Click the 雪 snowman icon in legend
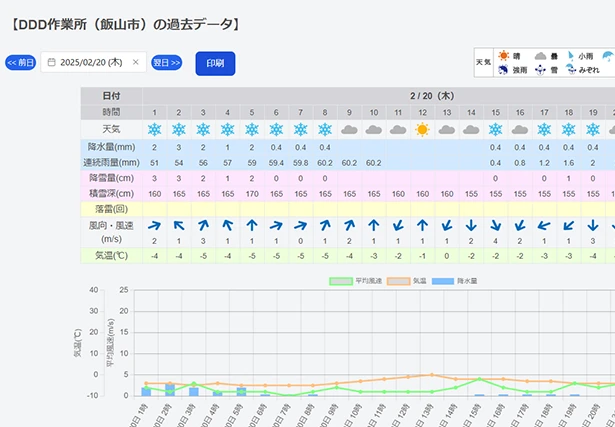Viewport: 615px width, 427px height. pos(540,70)
